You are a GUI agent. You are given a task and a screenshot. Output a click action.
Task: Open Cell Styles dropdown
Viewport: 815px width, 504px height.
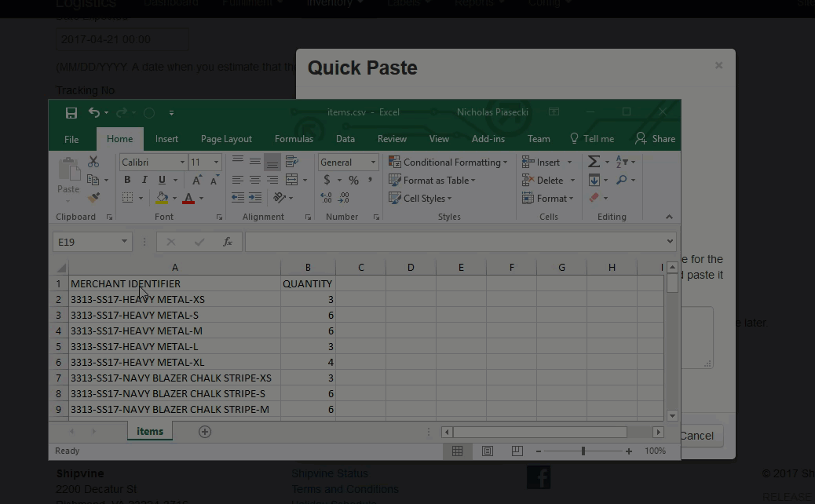(421, 198)
